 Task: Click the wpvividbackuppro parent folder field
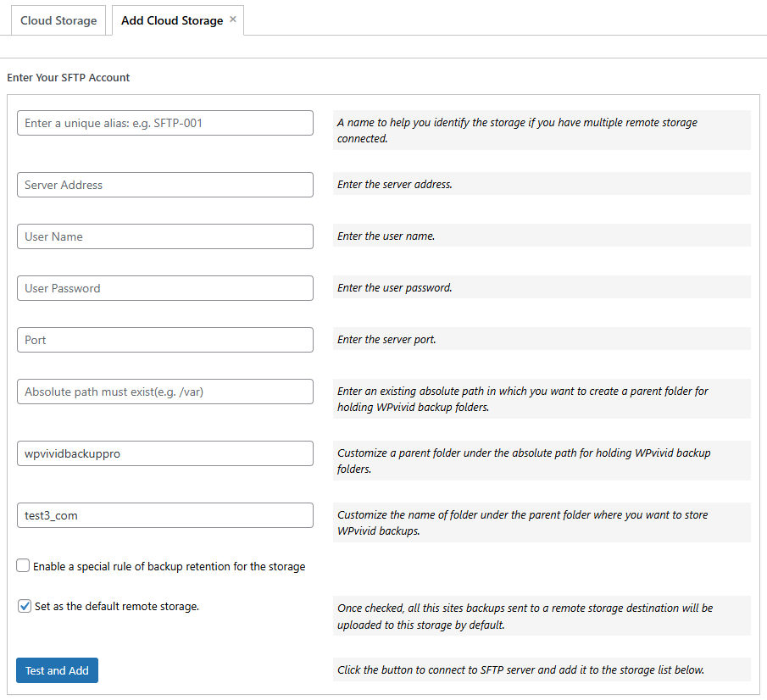[164, 453]
